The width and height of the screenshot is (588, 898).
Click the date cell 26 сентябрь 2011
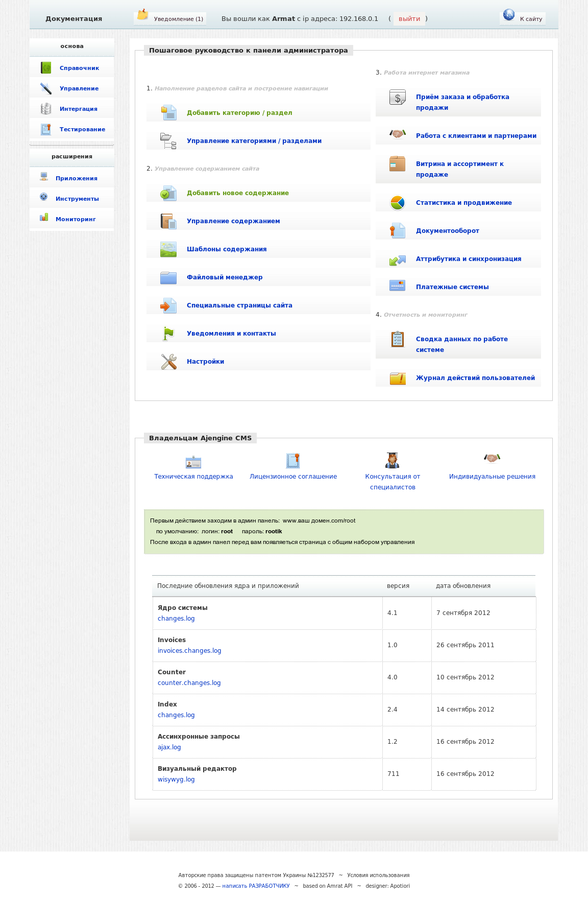click(x=484, y=645)
